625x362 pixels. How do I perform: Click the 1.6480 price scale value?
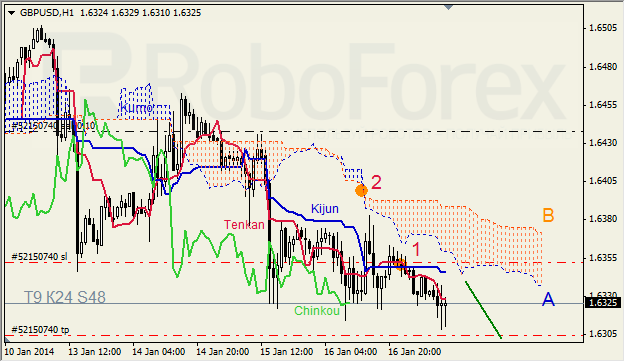(603, 67)
